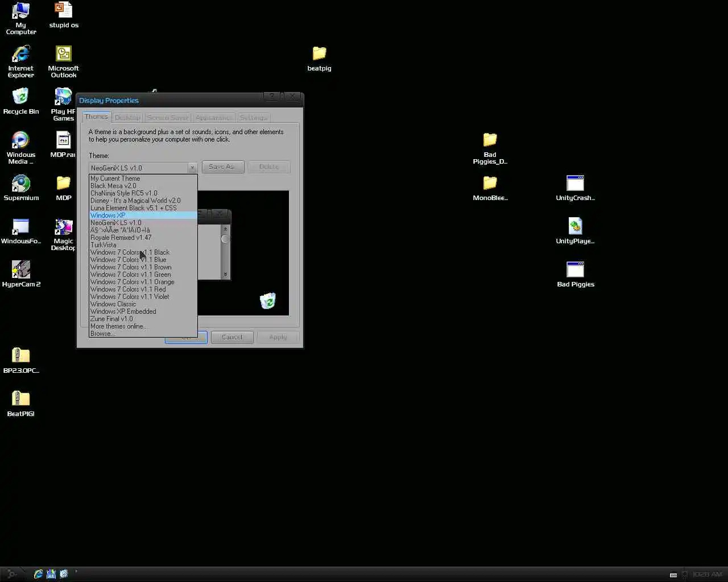Image resolution: width=728 pixels, height=582 pixels.
Task: Launch the Magic Desktop shortcut
Action: point(64,235)
